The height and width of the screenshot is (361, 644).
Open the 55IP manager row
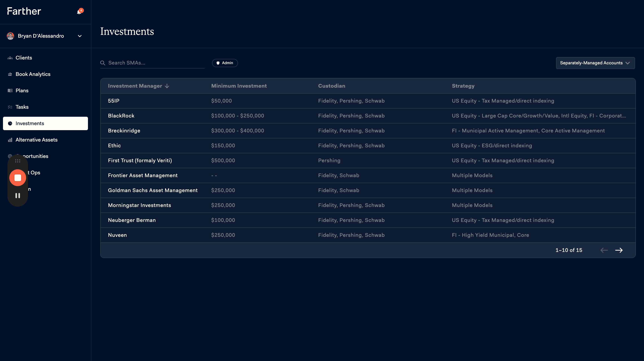click(x=368, y=101)
